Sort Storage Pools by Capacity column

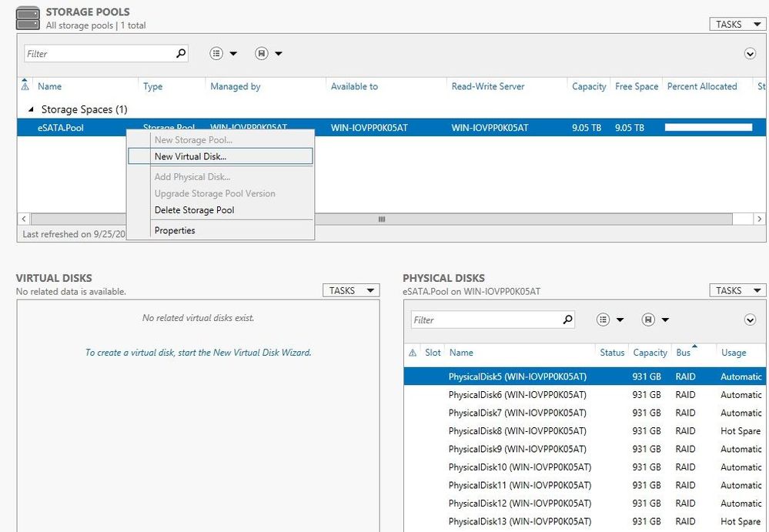click(x=589, y=86)
